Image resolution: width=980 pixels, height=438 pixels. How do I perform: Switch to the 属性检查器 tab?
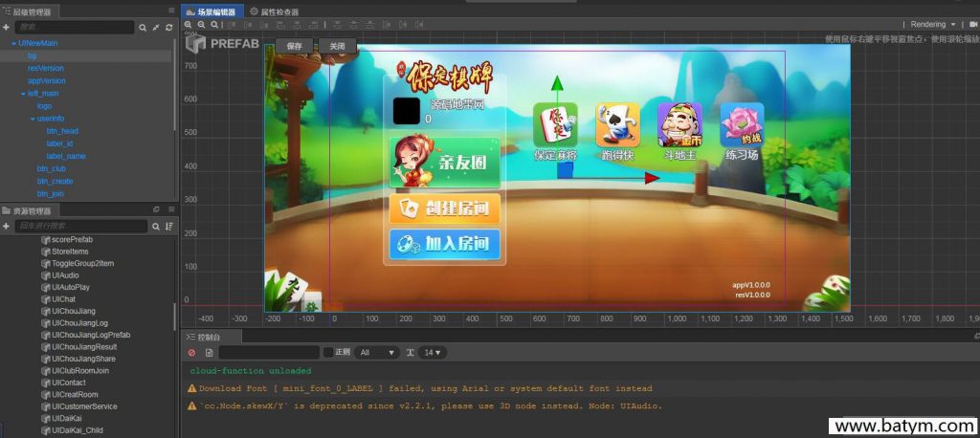click(x=274, y=11)
